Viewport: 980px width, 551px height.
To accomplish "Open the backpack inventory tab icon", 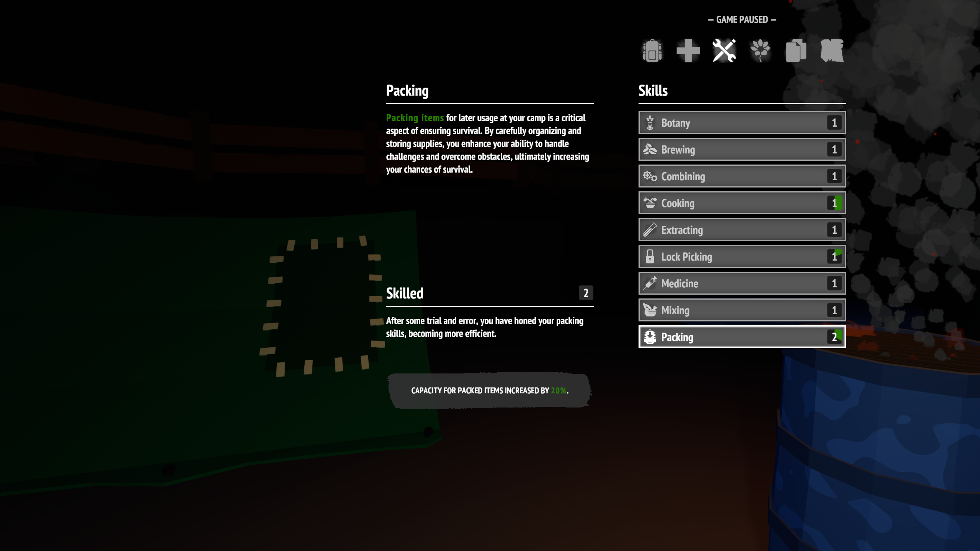I will click(652, 51).
